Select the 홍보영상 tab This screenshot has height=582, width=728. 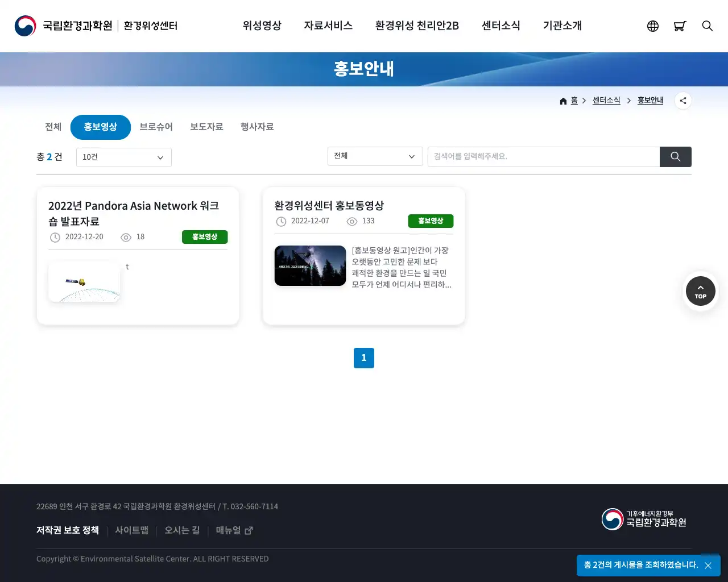coord(101,127)
